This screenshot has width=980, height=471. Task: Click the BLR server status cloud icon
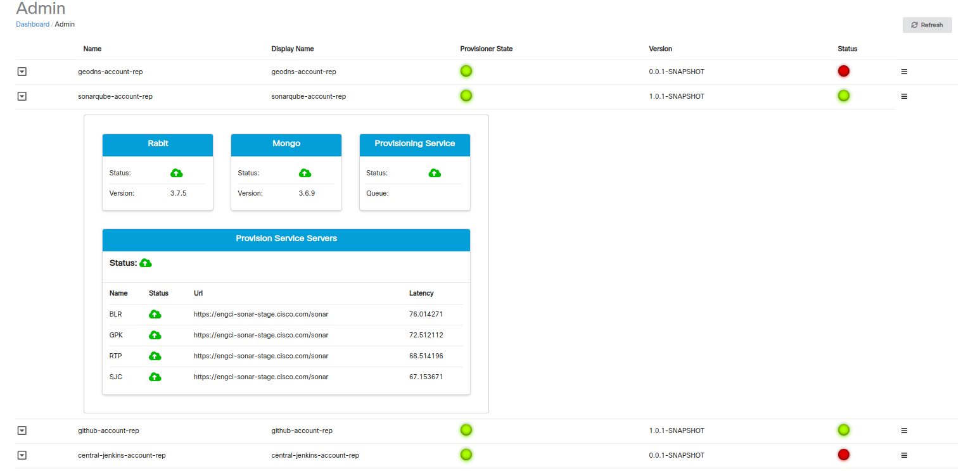click(155, 314)
